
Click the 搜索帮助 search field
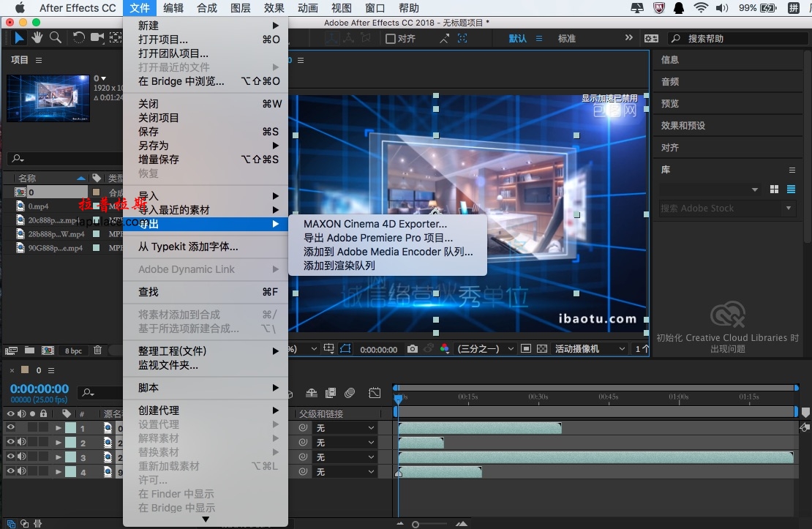pyautogui.click(x=739, y=38)
